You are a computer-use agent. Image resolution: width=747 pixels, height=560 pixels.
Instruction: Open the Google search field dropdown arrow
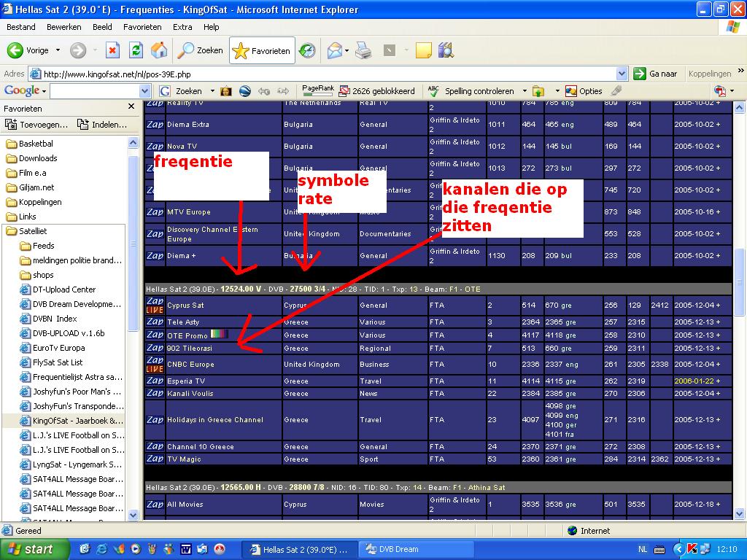tap(145, 91)
